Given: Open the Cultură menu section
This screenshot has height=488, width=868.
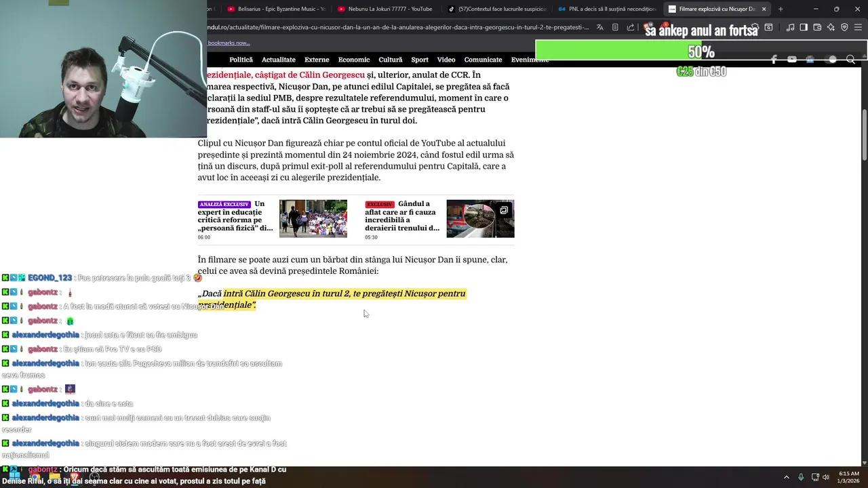Looking at the screenshot, I should 391,60.
